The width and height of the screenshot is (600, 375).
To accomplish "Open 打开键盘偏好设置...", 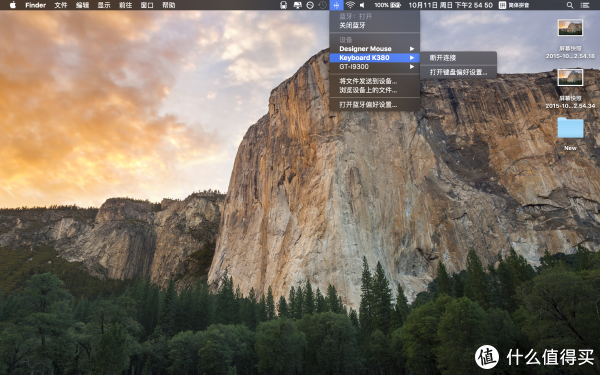I will coord(458,72).
